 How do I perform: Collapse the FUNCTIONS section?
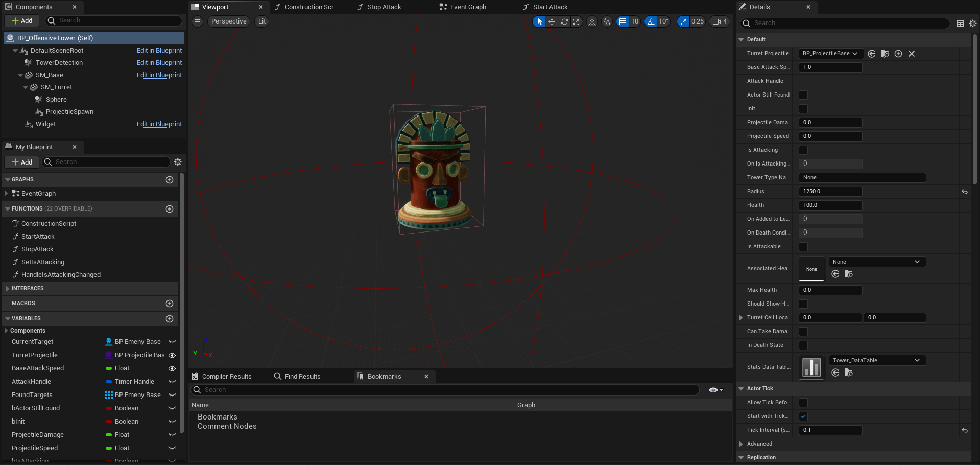(7, 209)
